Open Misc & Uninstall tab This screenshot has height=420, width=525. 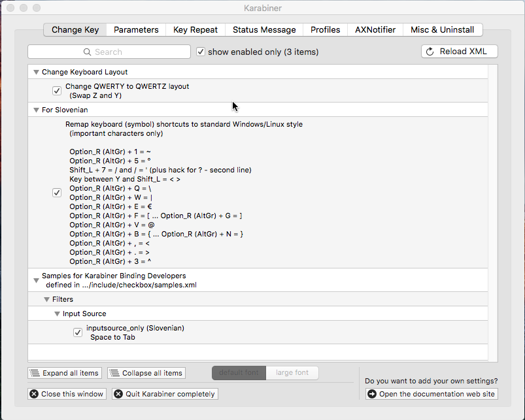pyautogui.click(x=443, y=30)
